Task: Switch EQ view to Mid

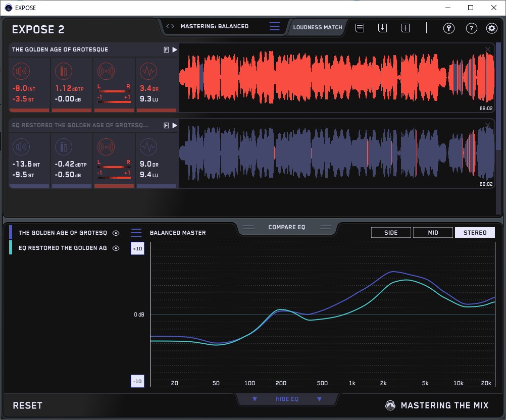Action: point(433,233)
